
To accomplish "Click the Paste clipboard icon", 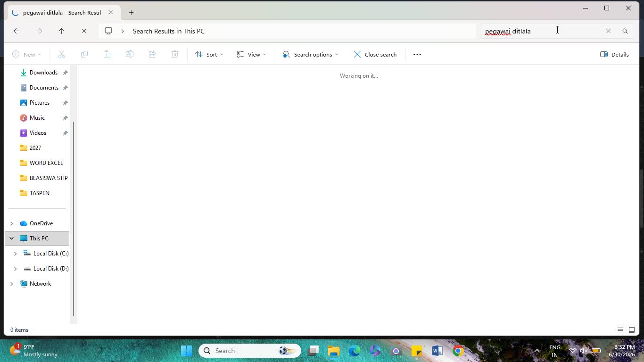I will (107, 55).
